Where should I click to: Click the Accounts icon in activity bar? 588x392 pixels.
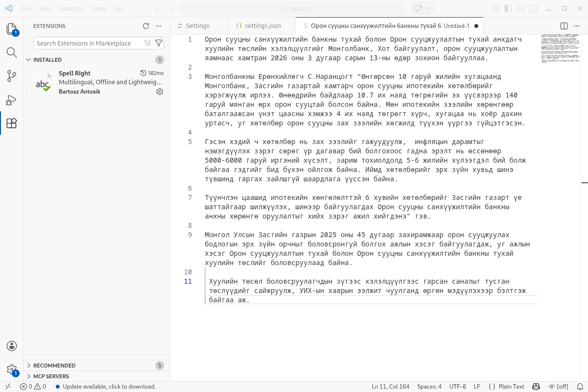click(12, 346)
